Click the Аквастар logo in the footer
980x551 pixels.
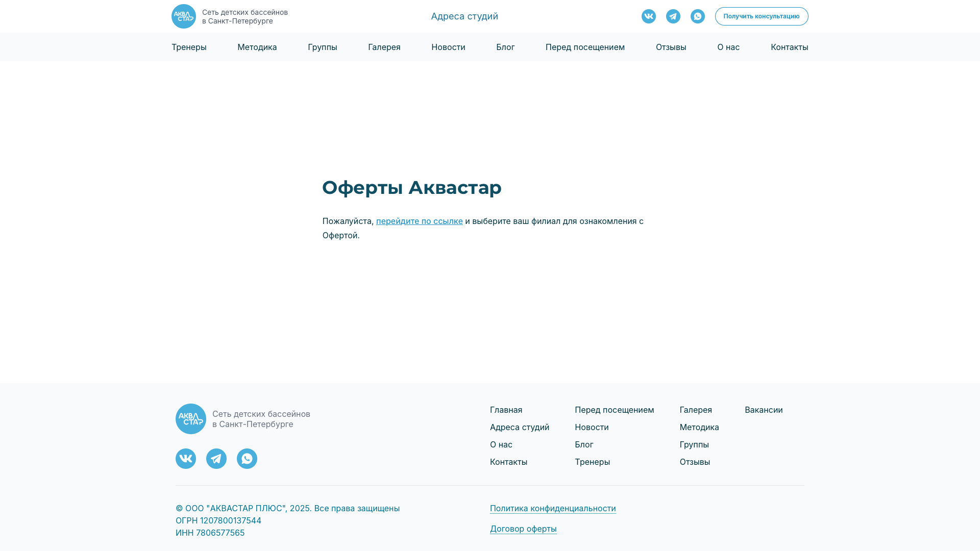tap(191, 419)
